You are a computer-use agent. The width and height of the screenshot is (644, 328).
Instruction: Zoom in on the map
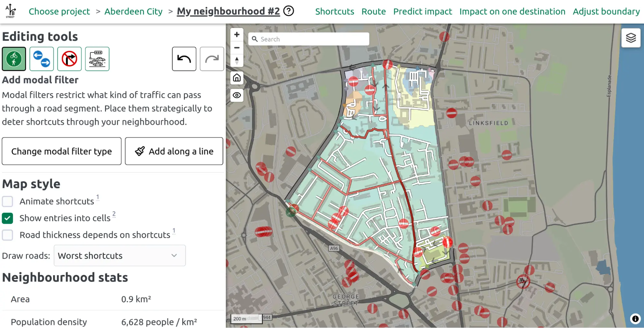[237, 34]
